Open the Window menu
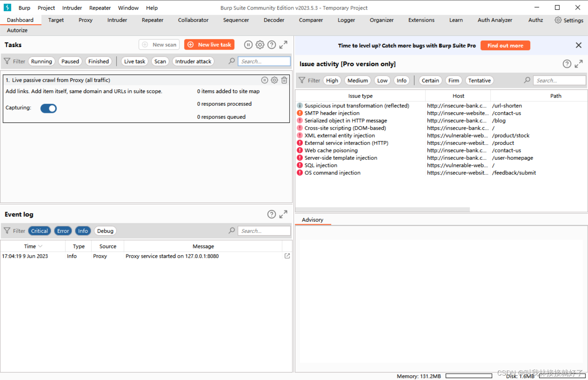 [128, 8]
